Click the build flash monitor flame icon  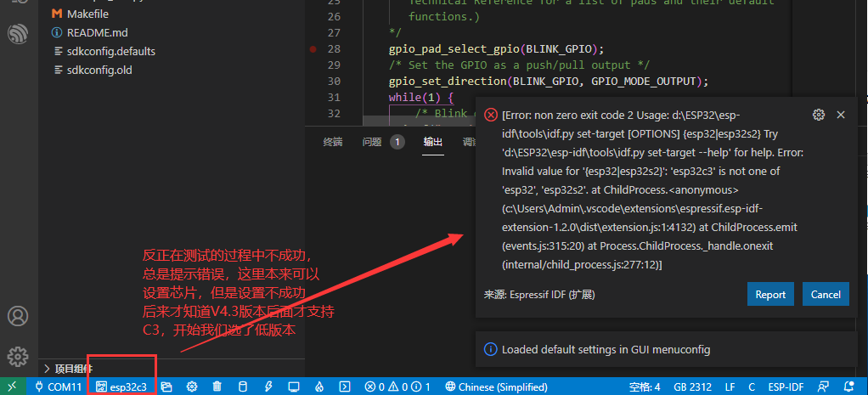(318, 387)
